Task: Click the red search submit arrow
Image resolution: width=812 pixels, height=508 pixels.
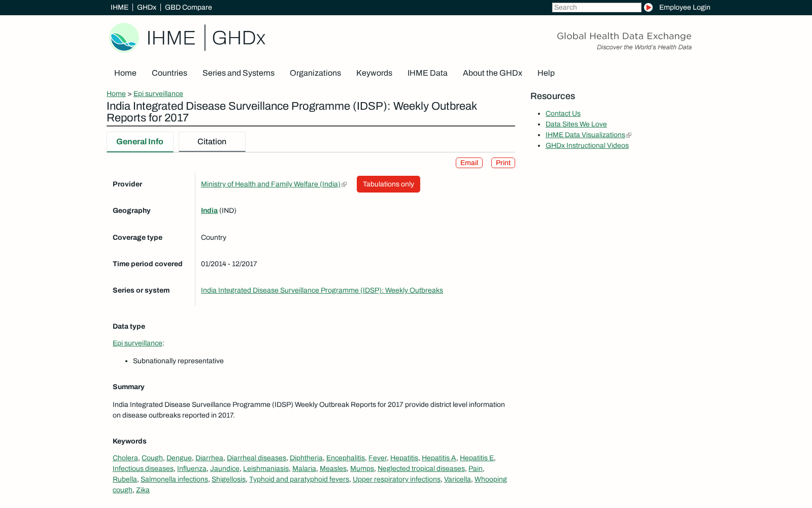Action: tap(648, 7)
